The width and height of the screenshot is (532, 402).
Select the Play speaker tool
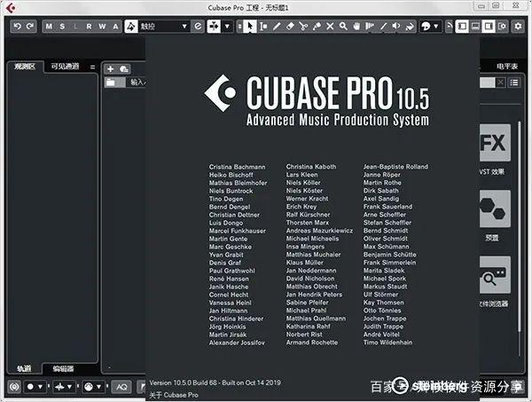click(x=396, y=26)
